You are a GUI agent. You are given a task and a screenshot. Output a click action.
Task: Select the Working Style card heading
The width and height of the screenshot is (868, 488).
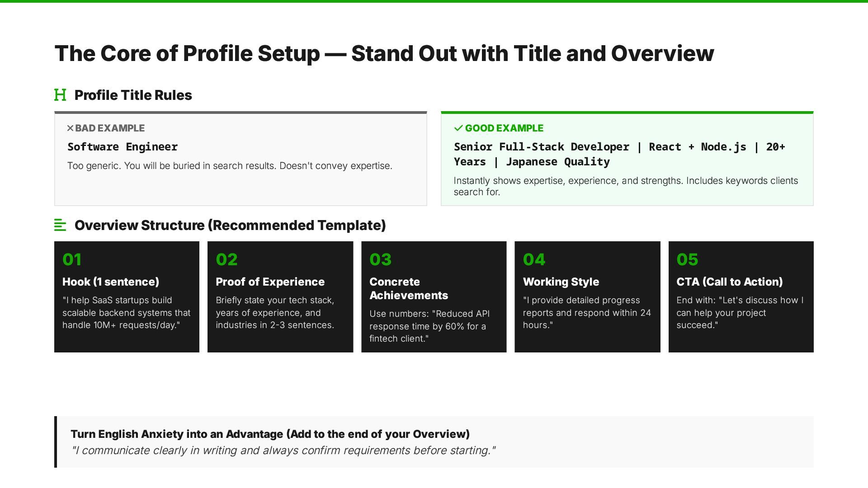click(x=561, y=282)
